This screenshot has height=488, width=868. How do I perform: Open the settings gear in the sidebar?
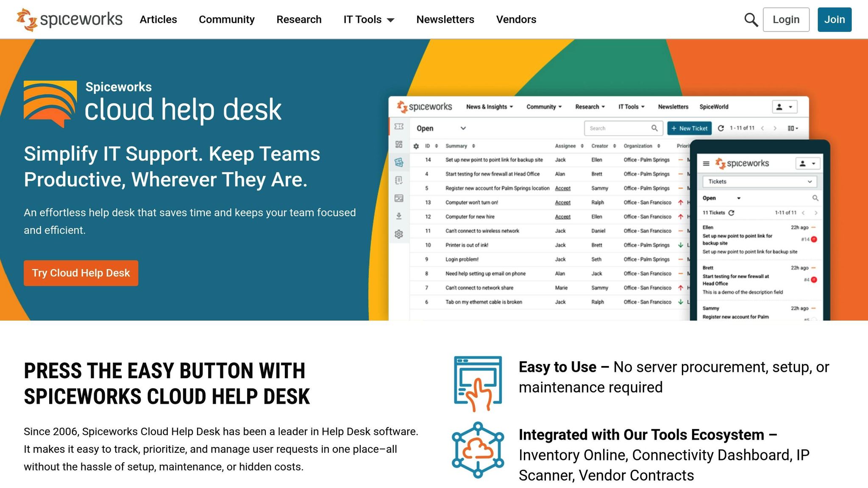click(x=398, y=233)
